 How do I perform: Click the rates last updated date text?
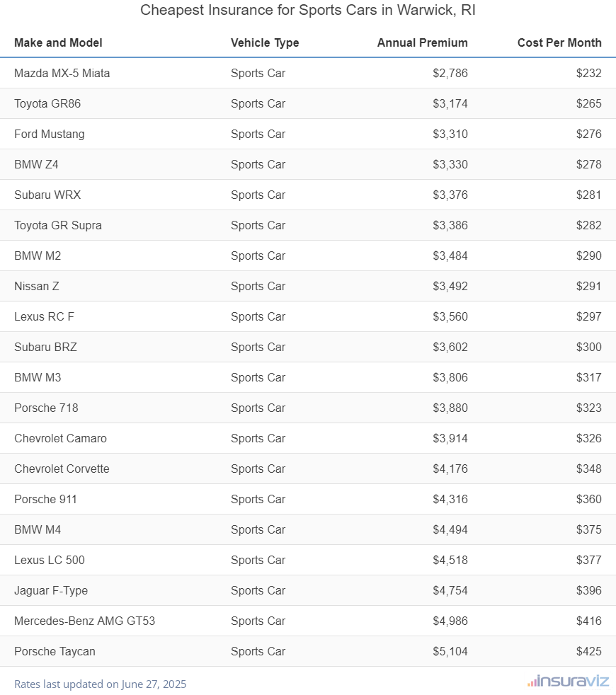tap(100, 684)
